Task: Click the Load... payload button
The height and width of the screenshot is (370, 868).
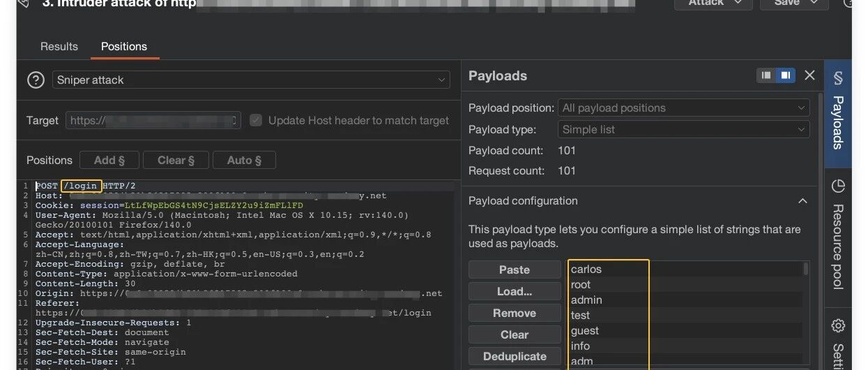Action: [515, 291]
